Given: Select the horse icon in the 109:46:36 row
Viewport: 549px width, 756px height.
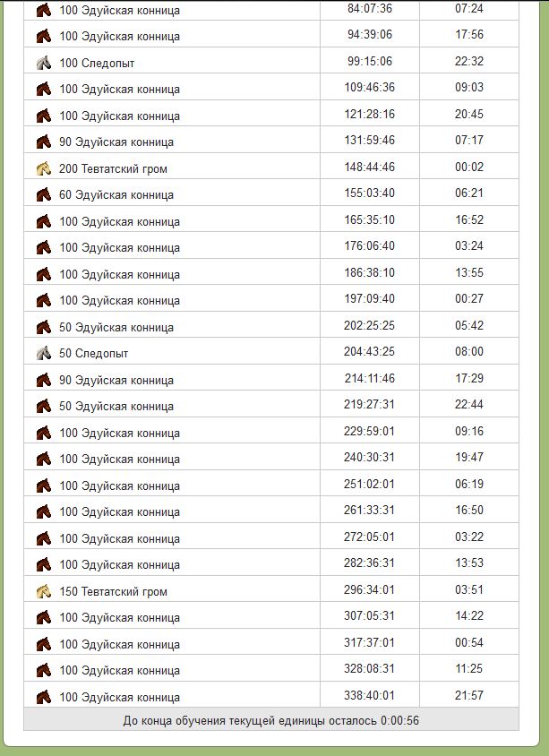Looking at the screenshot, I should coord(44,90).
